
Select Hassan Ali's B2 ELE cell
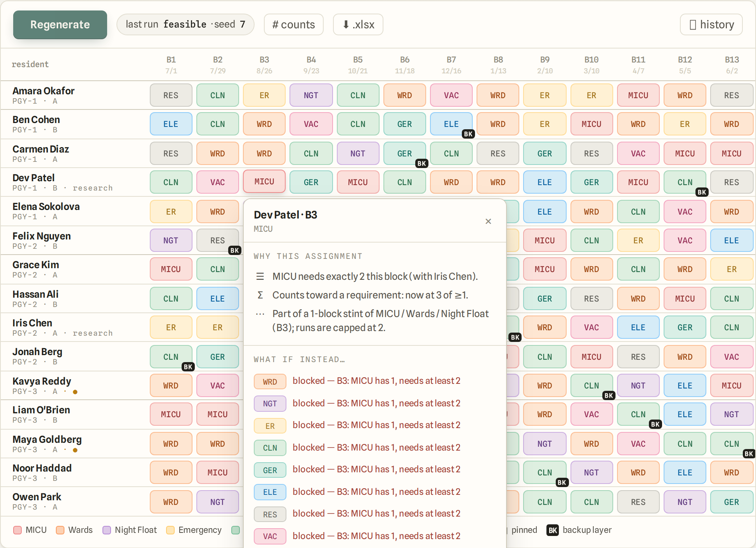[217, 298]
